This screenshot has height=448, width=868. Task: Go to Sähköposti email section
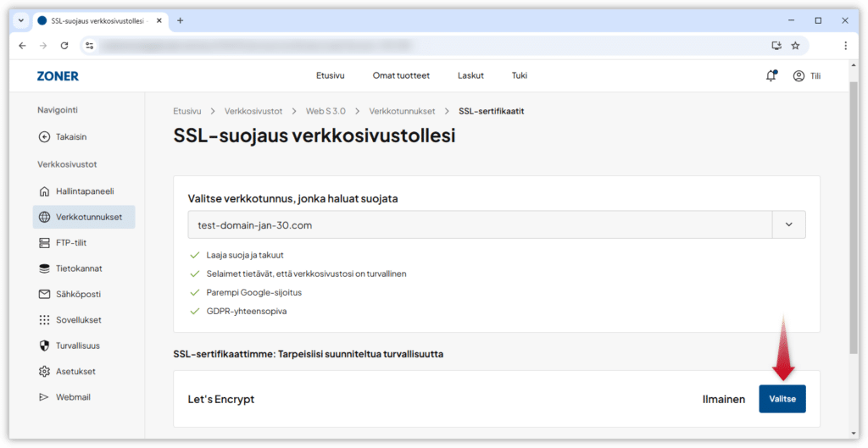pyautogui.click(x=77, y=294)
